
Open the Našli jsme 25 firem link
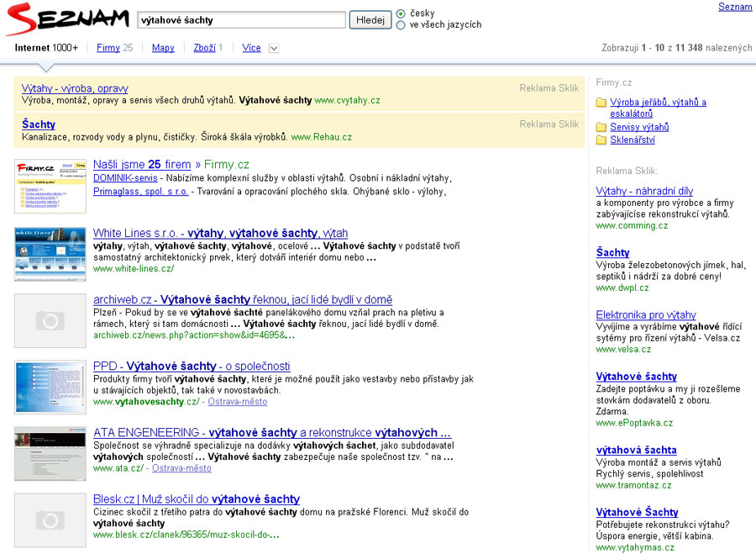coord(142,164)
